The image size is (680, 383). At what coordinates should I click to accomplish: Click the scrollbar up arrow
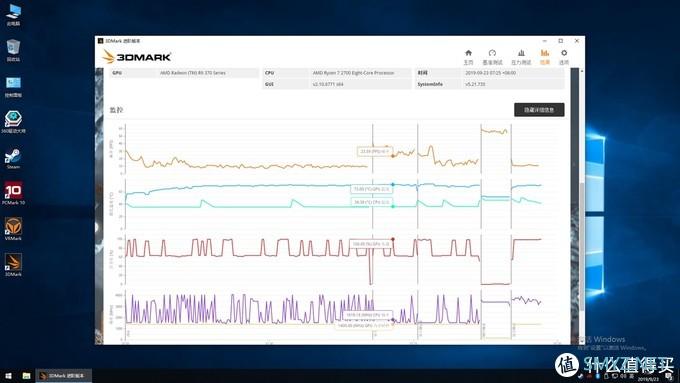pos(582,71)
